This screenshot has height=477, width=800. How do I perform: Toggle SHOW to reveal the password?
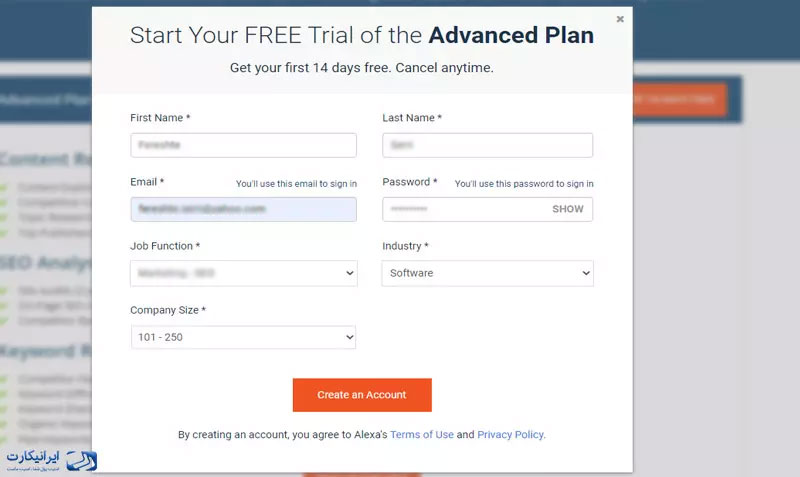(567, 209)
